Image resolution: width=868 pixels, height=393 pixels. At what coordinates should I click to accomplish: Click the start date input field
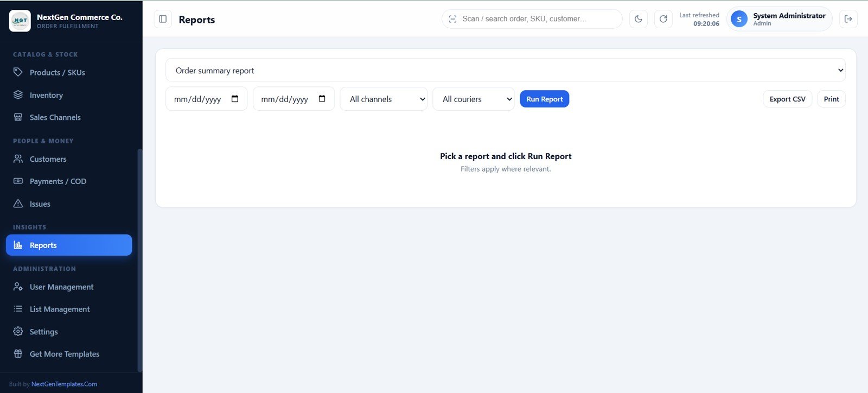[206, 99]
